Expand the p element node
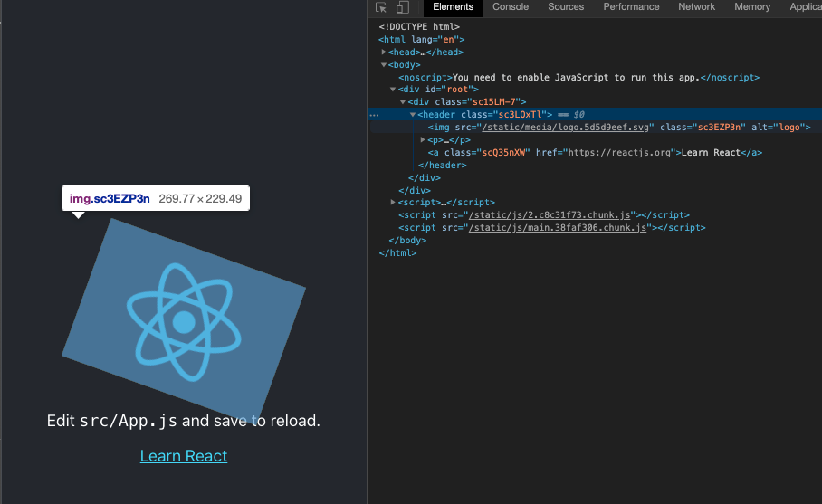822x504 pixels. (x=423, y=140)
